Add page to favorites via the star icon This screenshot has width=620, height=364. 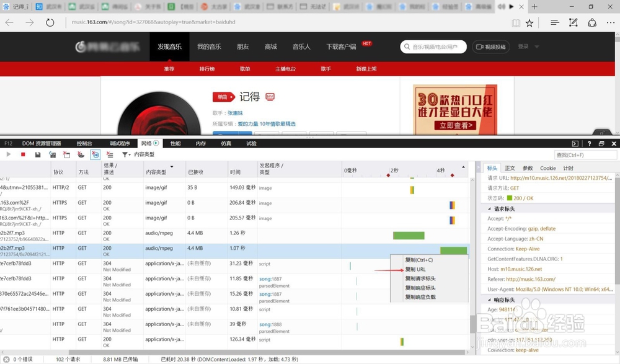tap(529, 23)
